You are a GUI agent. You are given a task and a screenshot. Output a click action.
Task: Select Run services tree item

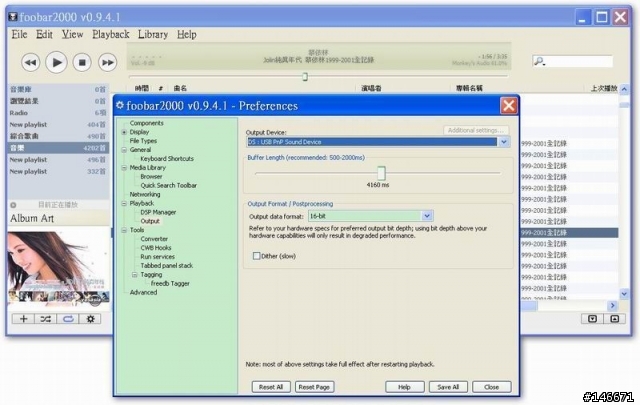158,257
